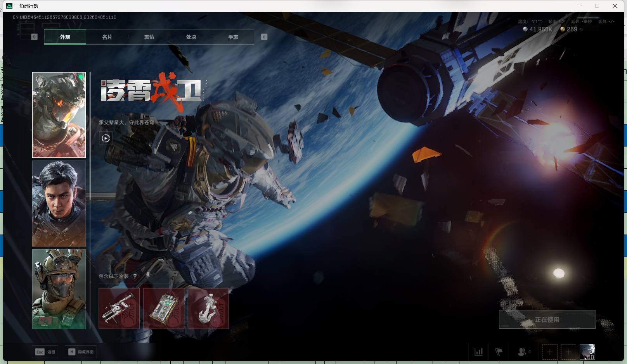The height and width of the screenshot is (364, 627).
Task: Click the E next-tab key icon
Action: [x=264, y=37]
